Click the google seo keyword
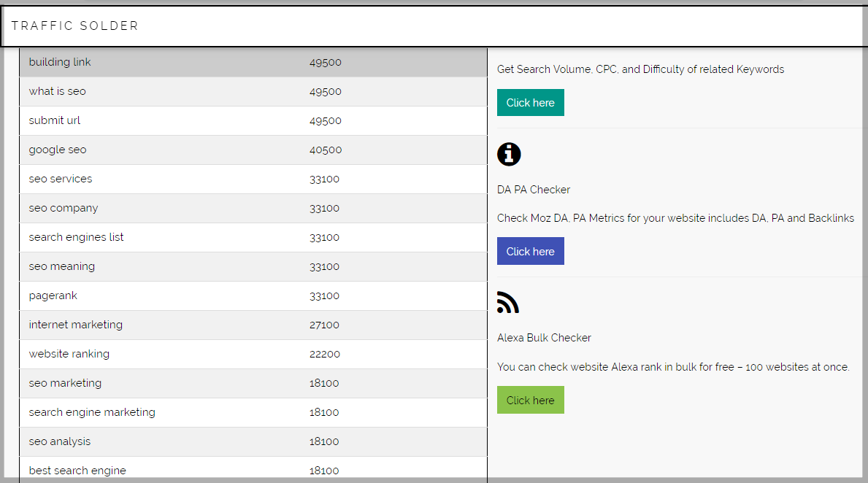 57,150
